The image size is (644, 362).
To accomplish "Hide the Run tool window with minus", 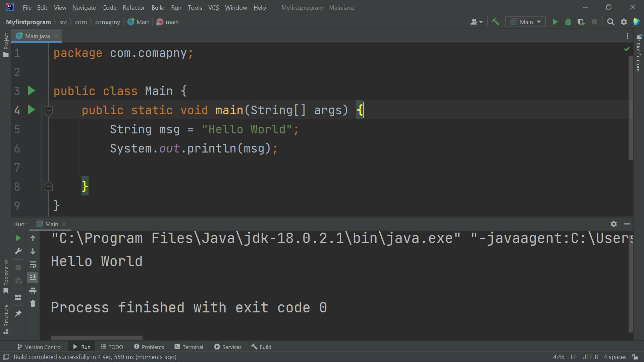I will (627, 224).
